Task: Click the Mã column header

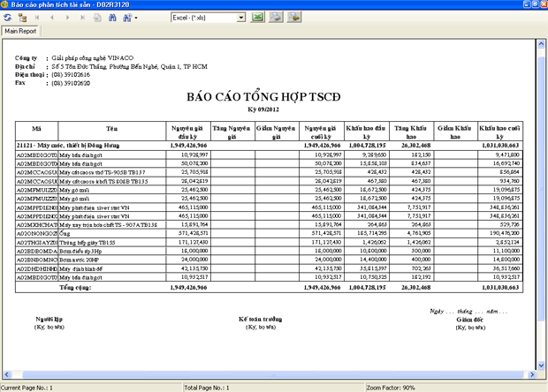Action: click(37, 131)
